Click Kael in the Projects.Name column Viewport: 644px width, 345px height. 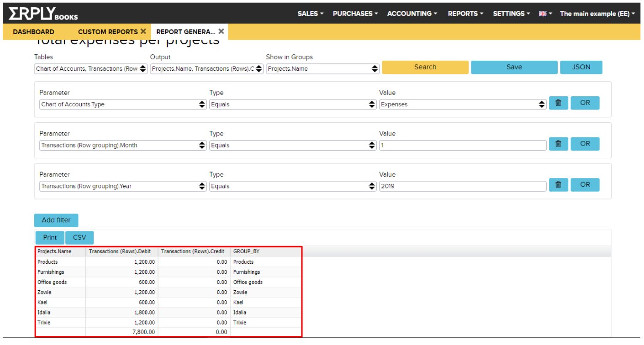(x=42, y=302)
